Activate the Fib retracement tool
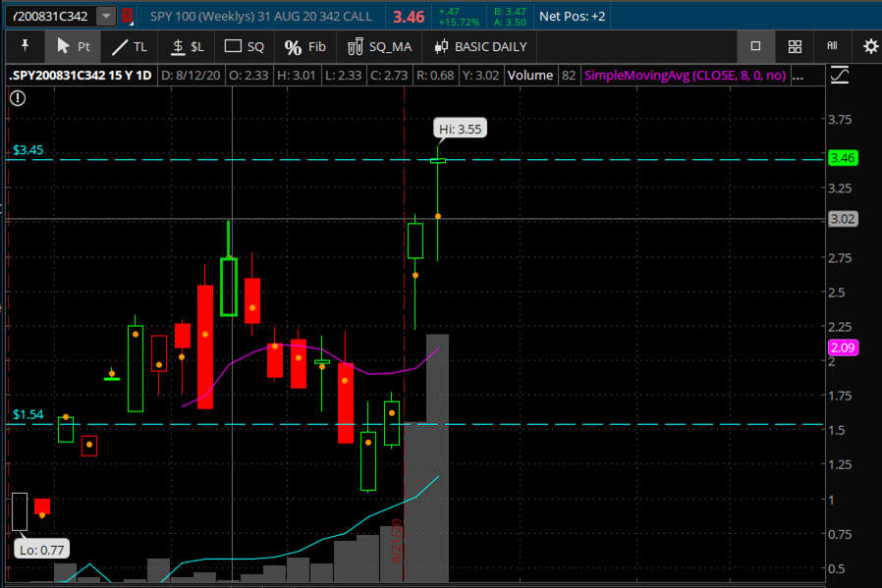 (304, 46)
